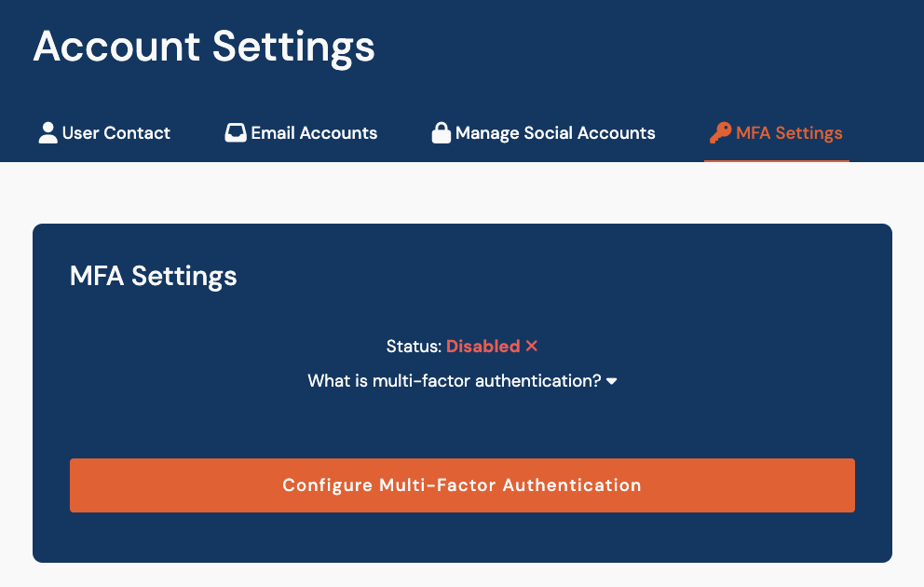Click the "Status:" label in the panel
This screenshot has height=587, width=924.
[x=414, y=346]
